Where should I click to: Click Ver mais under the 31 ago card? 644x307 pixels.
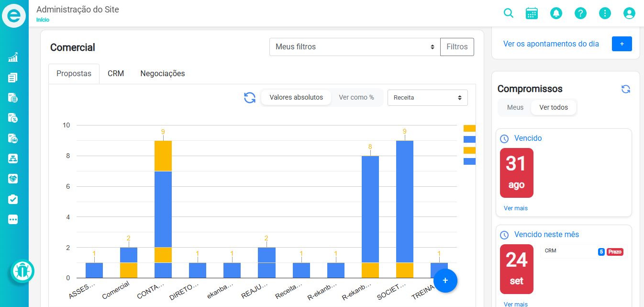point(516,208)
